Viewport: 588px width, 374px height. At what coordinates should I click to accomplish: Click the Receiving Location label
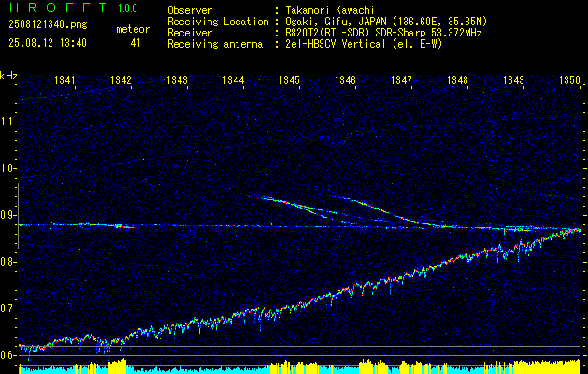[218, 22]
